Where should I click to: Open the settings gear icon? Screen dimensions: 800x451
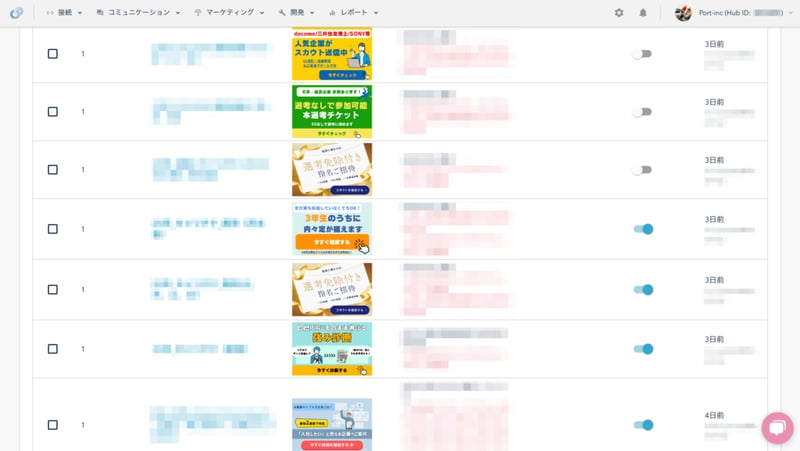point(619,13)
